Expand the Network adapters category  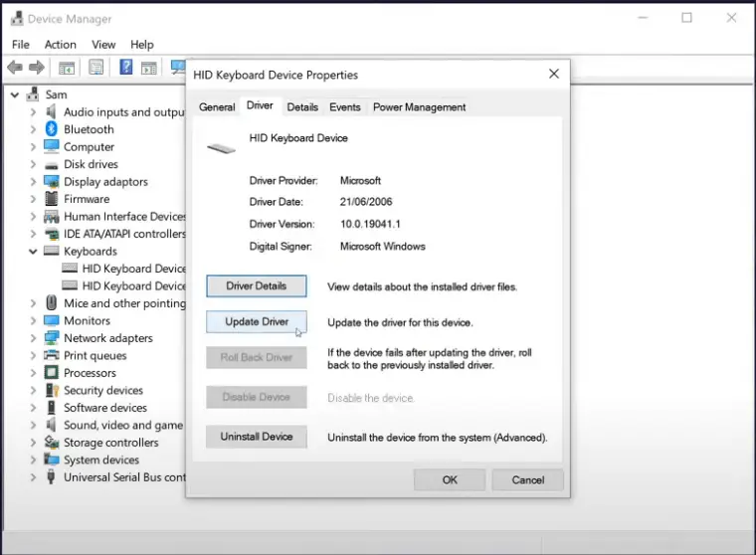pos(33,338)
